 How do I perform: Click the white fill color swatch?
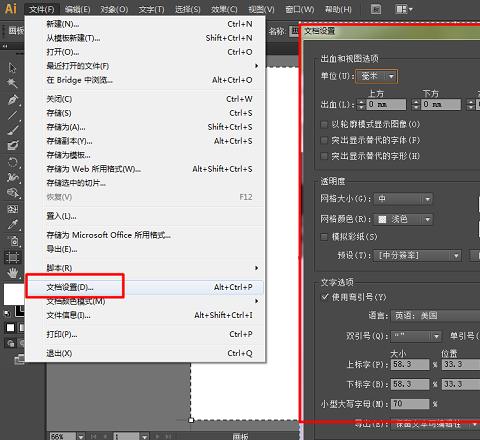(13, 295)
